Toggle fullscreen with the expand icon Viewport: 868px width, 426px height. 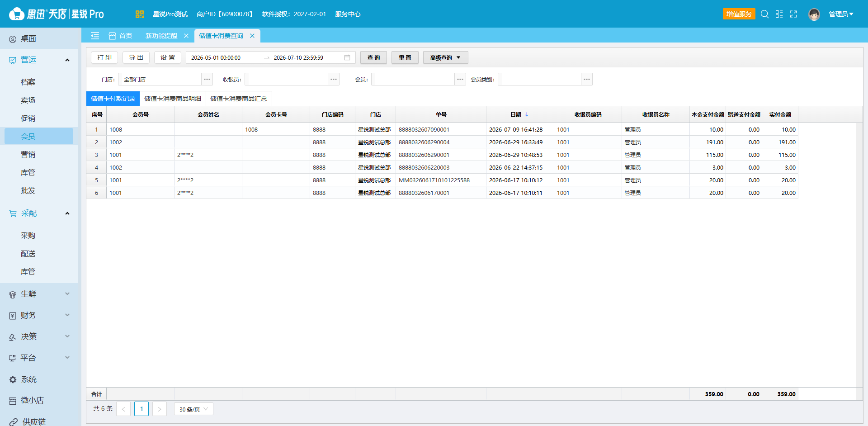point(793,14)
